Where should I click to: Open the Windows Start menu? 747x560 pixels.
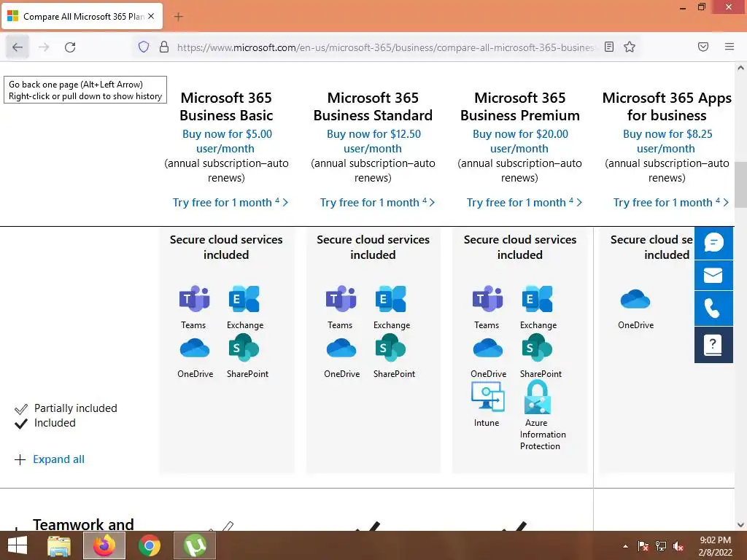pyautogui.click(x=18, y=545)
